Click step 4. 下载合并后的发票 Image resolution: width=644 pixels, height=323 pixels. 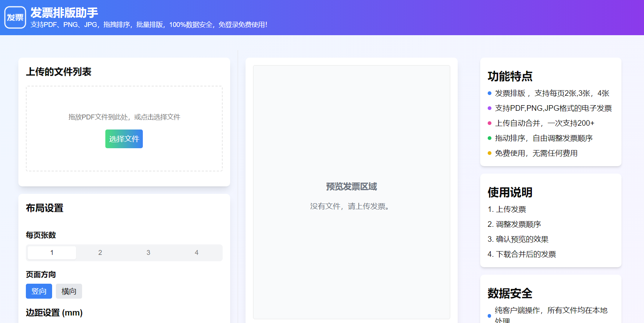[522, 254]
